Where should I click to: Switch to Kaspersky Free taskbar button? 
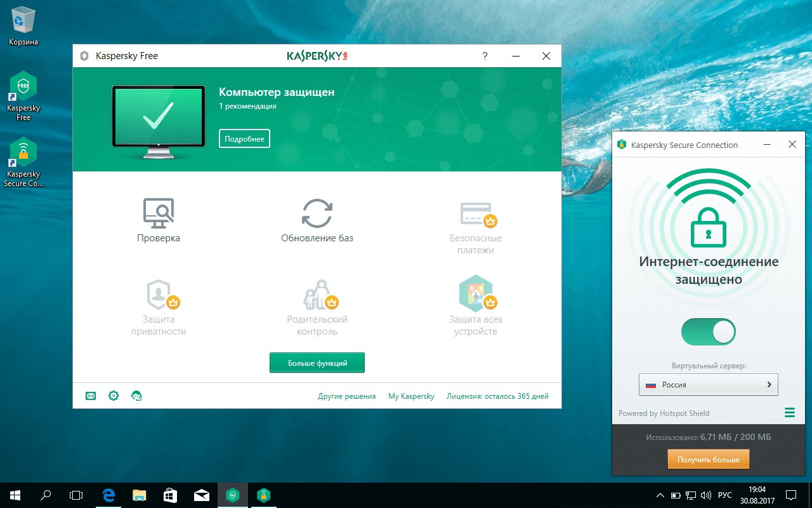pos(233,495)
